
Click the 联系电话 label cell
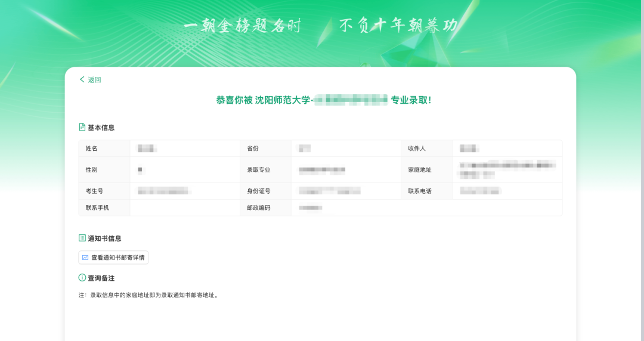(x=427, y=191)
